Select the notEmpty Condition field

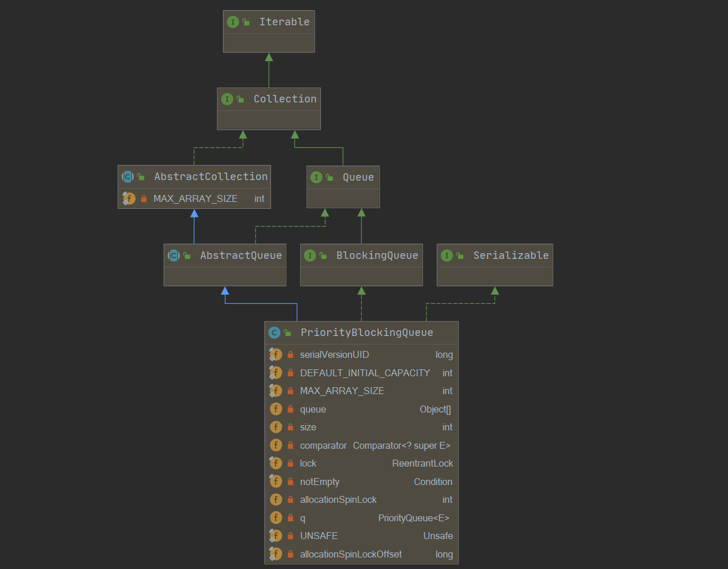[361, 482]
